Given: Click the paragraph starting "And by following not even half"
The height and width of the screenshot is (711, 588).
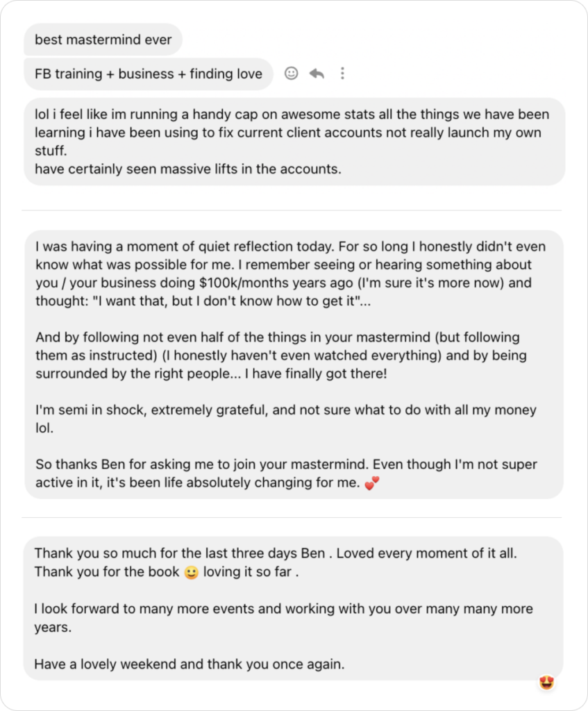Looking at the screenshot, I should pos(280,355).
